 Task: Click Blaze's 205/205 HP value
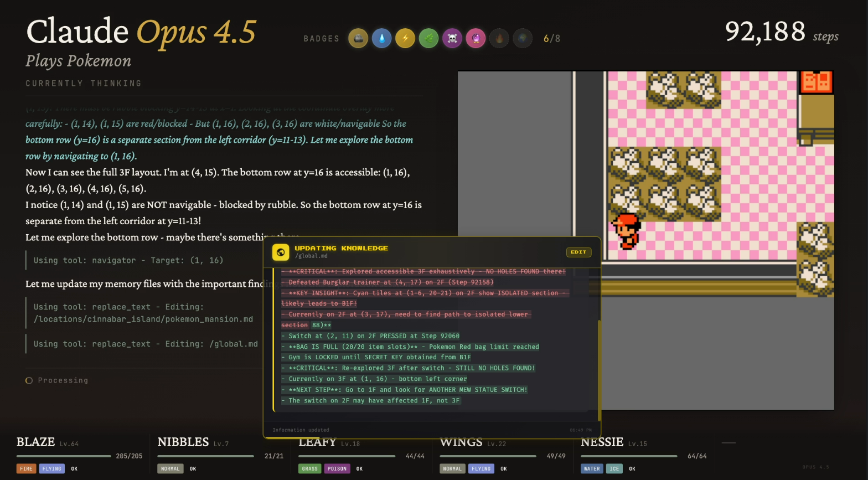(x=129, y=456)
